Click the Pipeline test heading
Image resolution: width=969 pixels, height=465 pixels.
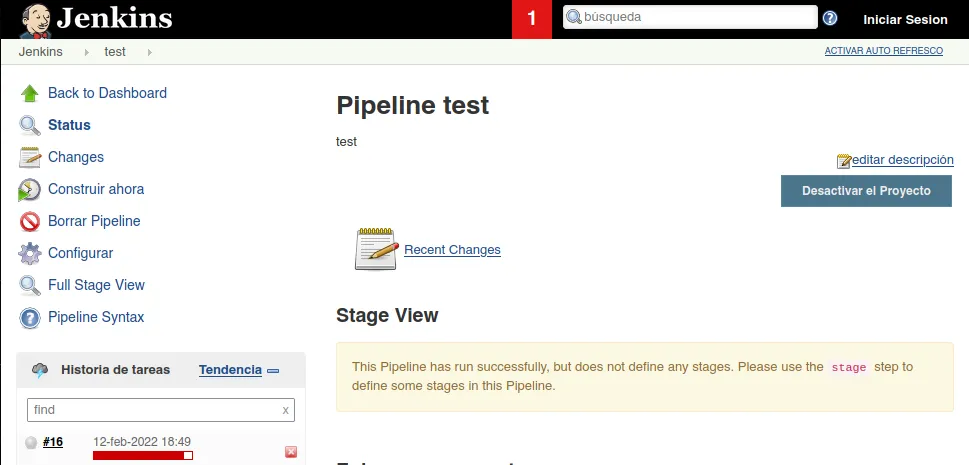[x=413, y=105]
